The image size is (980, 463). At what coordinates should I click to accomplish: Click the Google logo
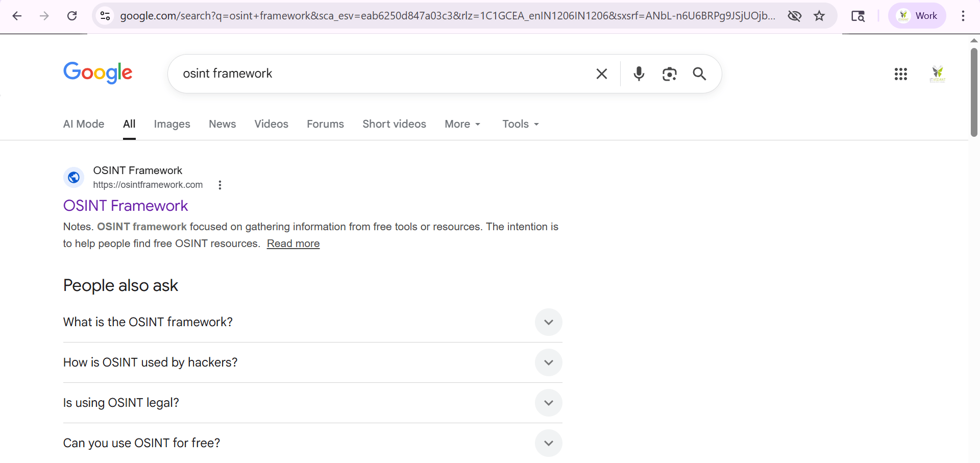tap(98, 73)
